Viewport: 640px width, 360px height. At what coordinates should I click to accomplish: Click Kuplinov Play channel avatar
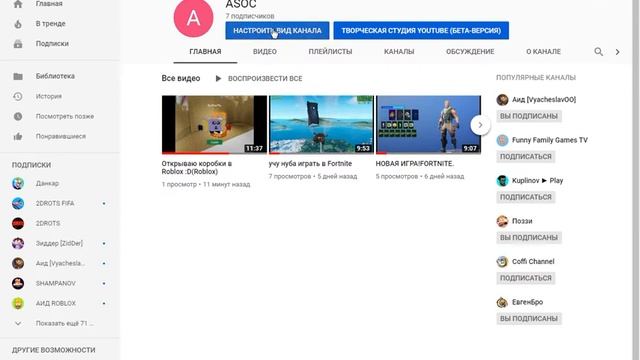(x=502, y=180)
